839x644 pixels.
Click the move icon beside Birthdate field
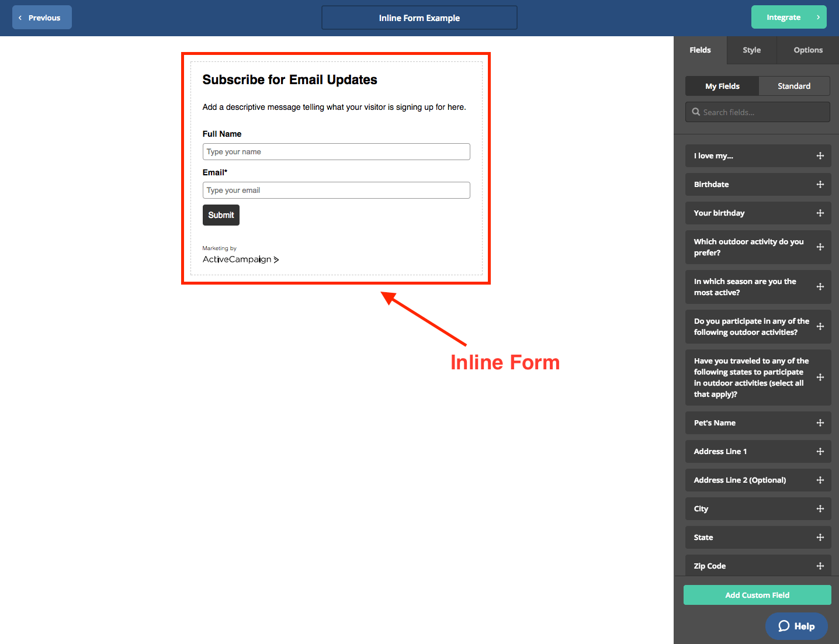pos(820,185)
